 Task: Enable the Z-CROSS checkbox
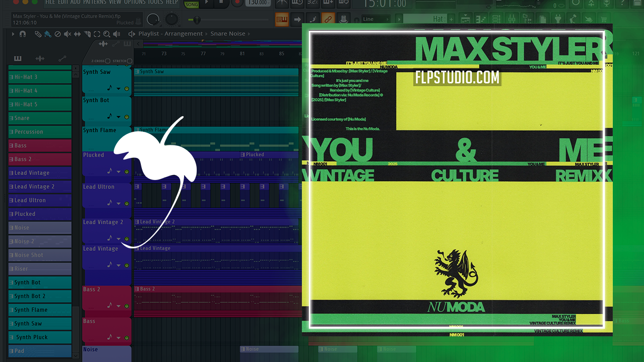tap(108, 61)
